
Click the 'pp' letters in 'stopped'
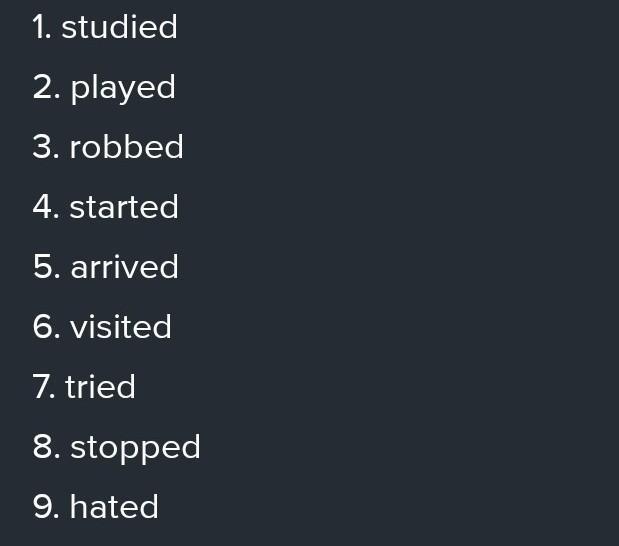143,449
